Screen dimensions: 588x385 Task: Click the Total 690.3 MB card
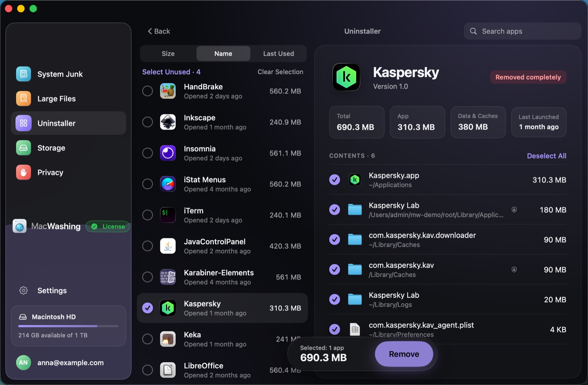click(x=356, y=122)
